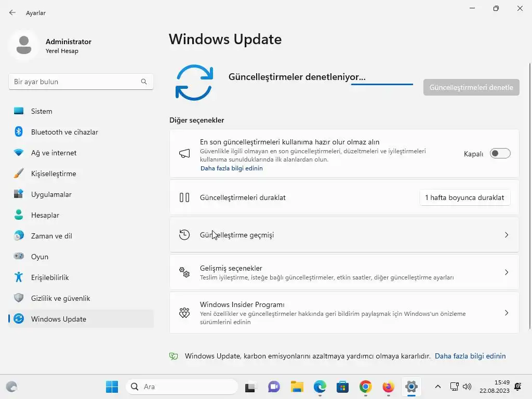Click the Settings gear on taskbar

(x=411, y=387)
